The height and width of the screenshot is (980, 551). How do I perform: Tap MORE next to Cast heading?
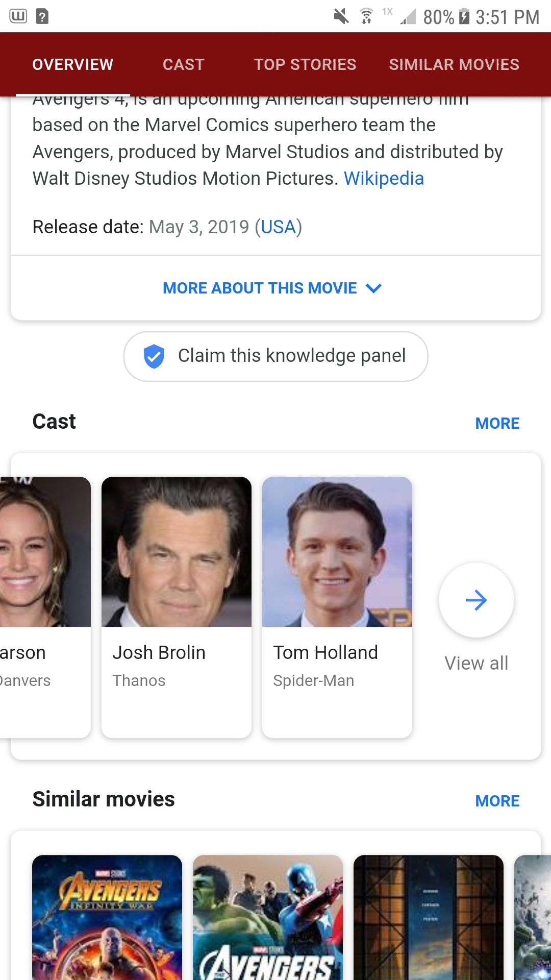497,423
